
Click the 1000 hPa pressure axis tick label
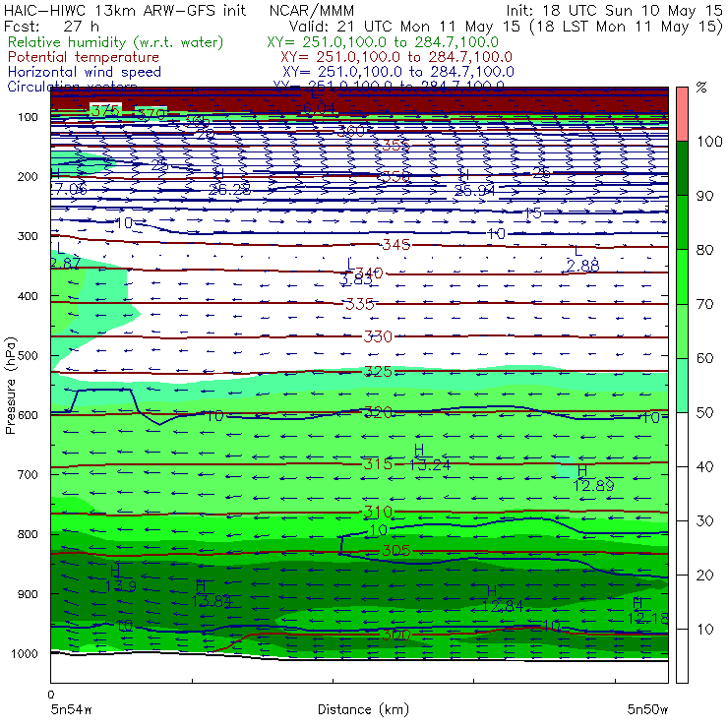[x=25, y=653]
